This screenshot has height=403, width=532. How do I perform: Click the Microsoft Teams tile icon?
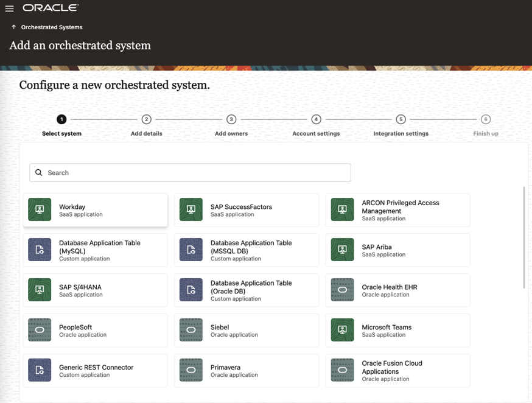coord(342,330)
